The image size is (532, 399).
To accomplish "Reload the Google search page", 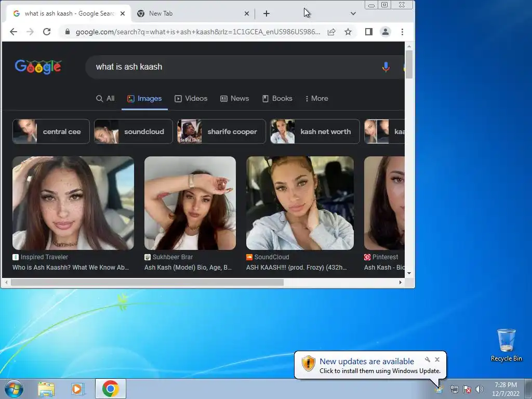I will pyautogui.click(x=47, y=32).
